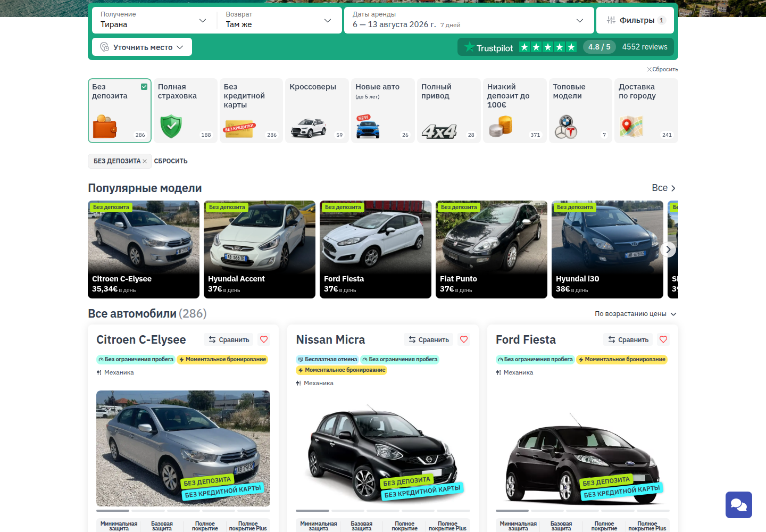The height and width of the screenshot is (532, 766).
Task: Select Полное покрытие tab on Nissan Micra card
Action: (x=405, y=526)
